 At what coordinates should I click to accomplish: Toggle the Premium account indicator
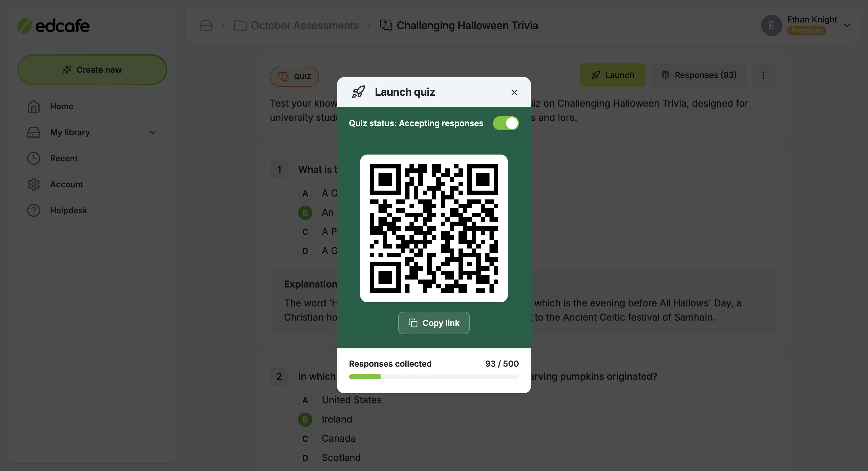[x=806, y=31]
